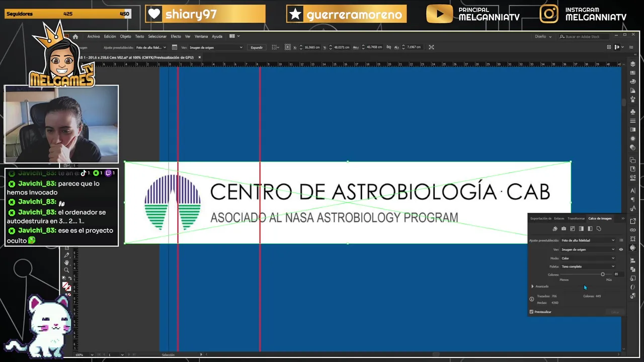Click the info icon in Calco de imagen
644x362 pixels.
[532, 299]
